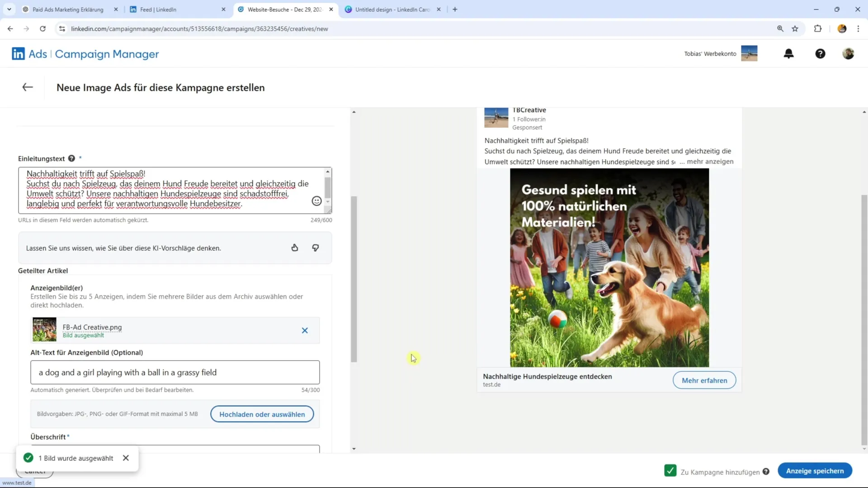This screenshot has height=488, width=868.
Task: Click browser back button
Action: pos(10,28)
